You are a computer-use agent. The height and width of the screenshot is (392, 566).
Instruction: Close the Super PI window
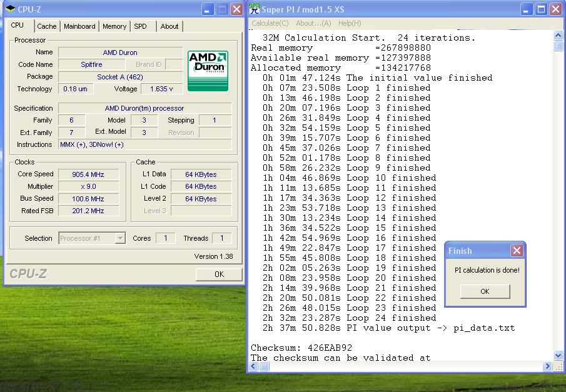(x=556, y=9)
